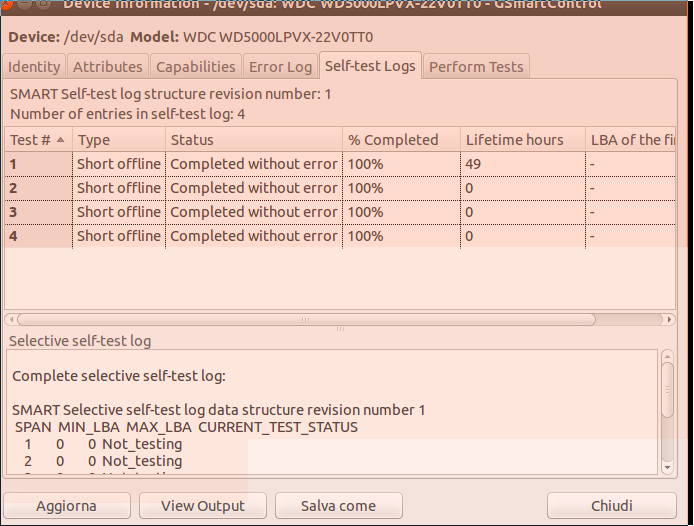Select the Self-test Logs tab

(x=370, y=66)
